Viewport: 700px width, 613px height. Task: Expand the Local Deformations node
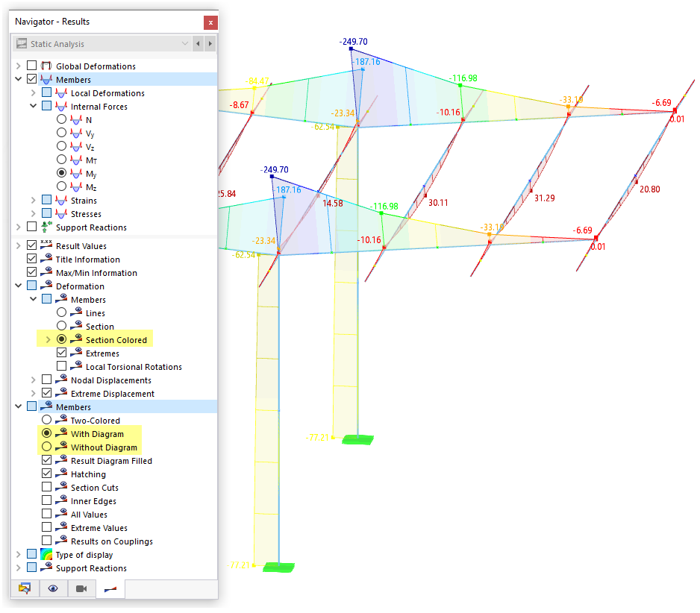point(34,92)
